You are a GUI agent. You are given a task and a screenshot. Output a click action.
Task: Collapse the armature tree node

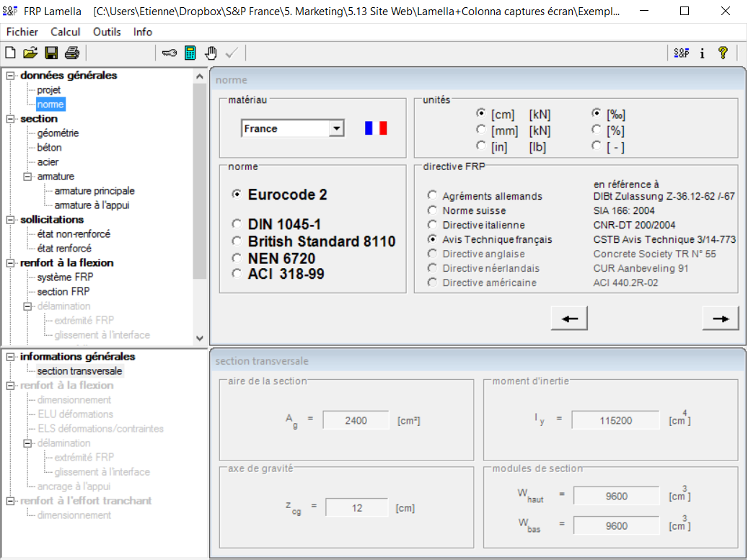[x=28, y=177]
